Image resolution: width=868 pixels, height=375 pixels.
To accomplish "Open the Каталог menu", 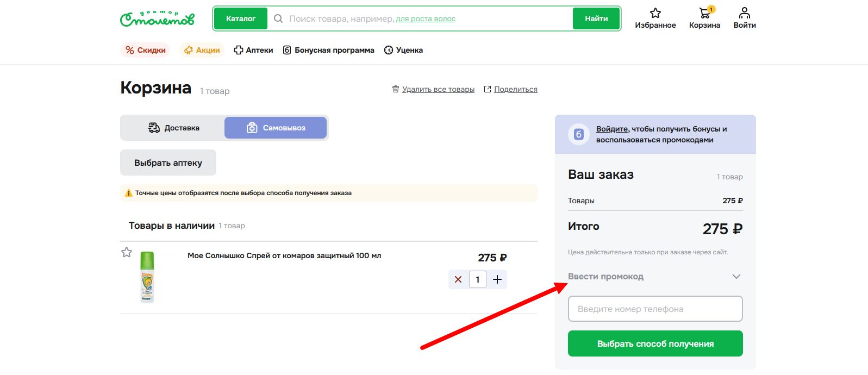I will pyautogui.click(x=240, y=18).
